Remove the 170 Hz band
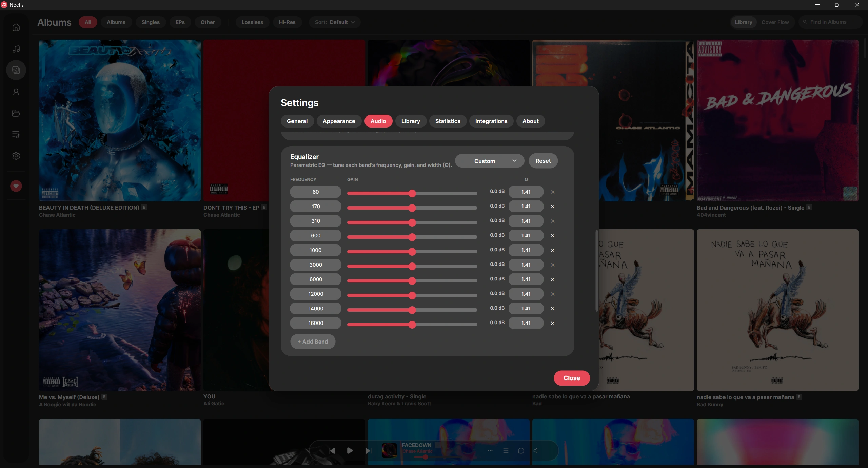The width and height of the screenshot is (868, 468). click(553, 207)
